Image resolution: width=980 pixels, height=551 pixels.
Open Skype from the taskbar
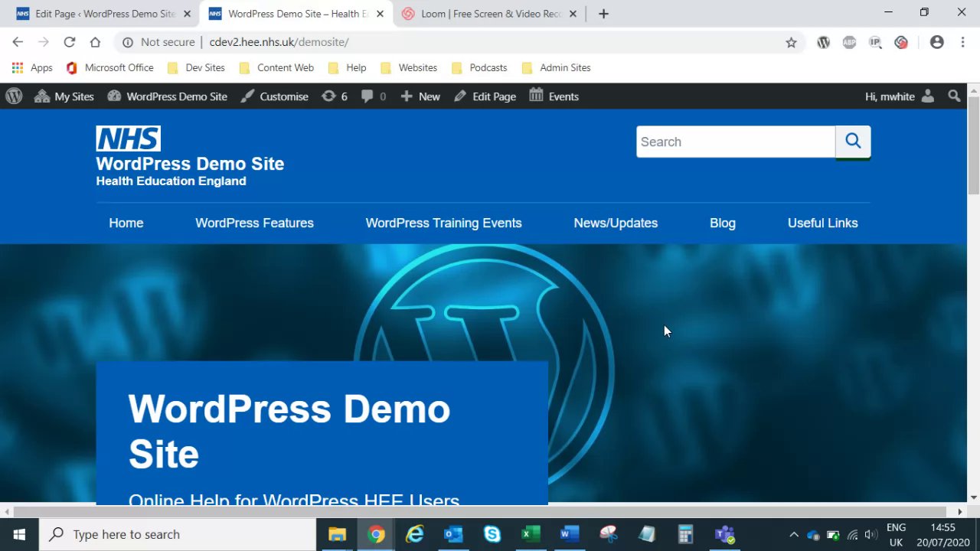[x=492, y=534]
